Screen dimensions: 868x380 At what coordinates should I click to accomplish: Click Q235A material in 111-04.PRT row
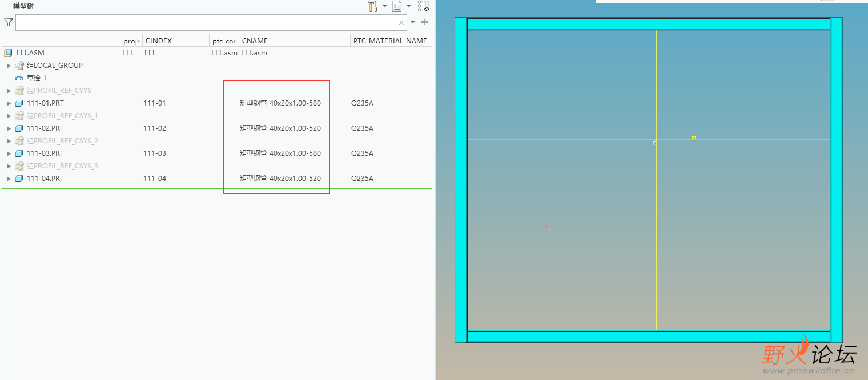(362, 179)
